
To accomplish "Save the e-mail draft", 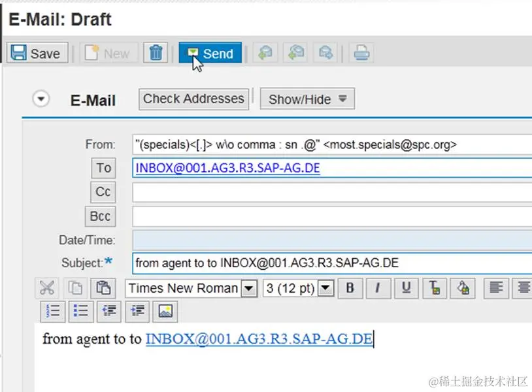I will point(37,53).
